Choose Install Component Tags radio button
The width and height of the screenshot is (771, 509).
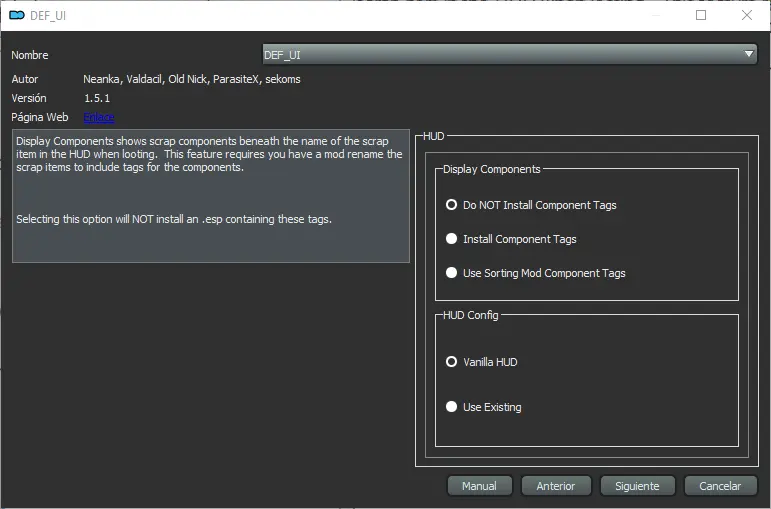[x=451, y=239]
